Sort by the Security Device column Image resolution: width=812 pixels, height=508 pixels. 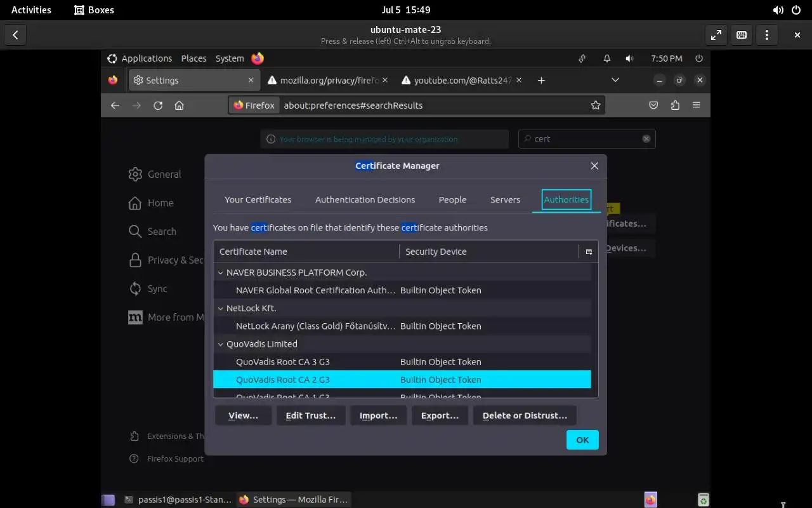489,252
